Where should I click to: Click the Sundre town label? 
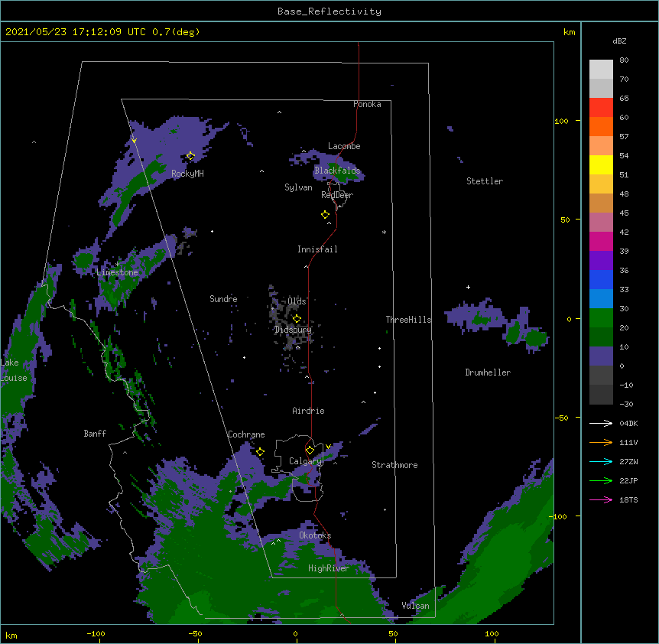point(223,299)
